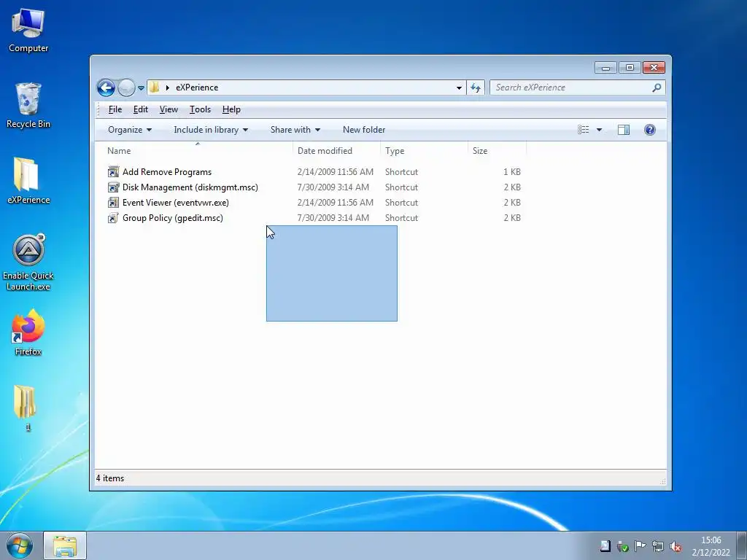
Task: Select the desktop folder named 1
Action: point(26,408)
